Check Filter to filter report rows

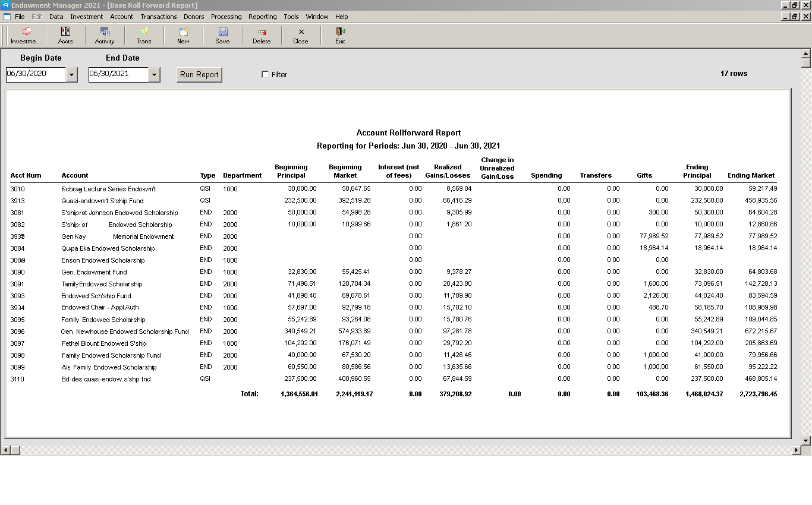point(265,74)
